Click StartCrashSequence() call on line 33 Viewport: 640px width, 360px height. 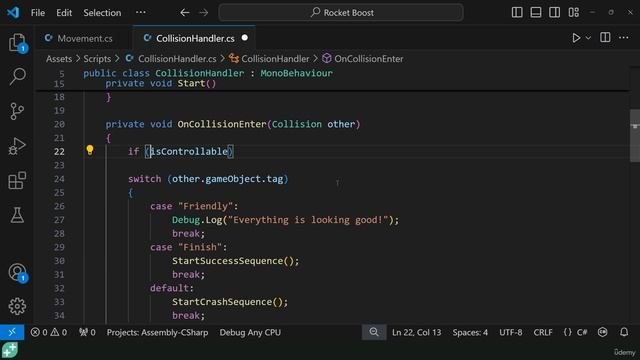click(230, 302)
